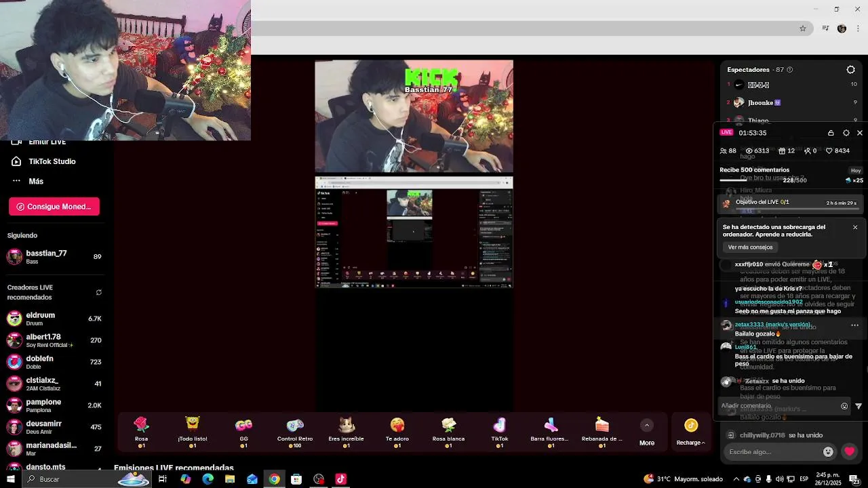
Task: Send the Te adoro gift
Action: tap(397, 432)
